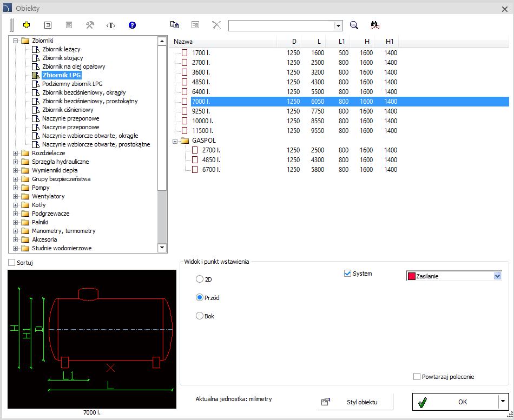Click the toolbar icon right of the yellow plus

point(48,25)
